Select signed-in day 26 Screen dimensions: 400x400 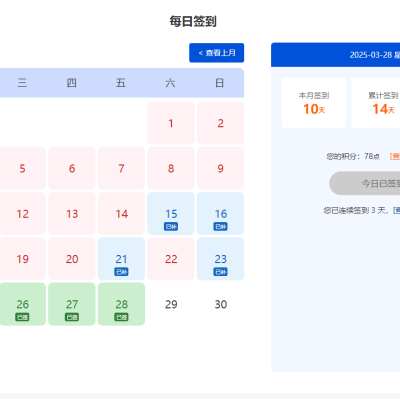(x=22, y=304)
